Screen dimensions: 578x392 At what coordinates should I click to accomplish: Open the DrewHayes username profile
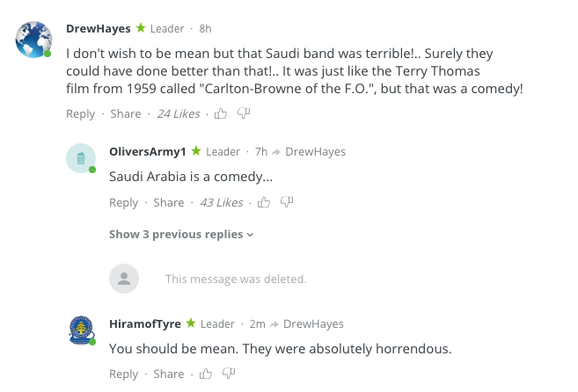99,28
